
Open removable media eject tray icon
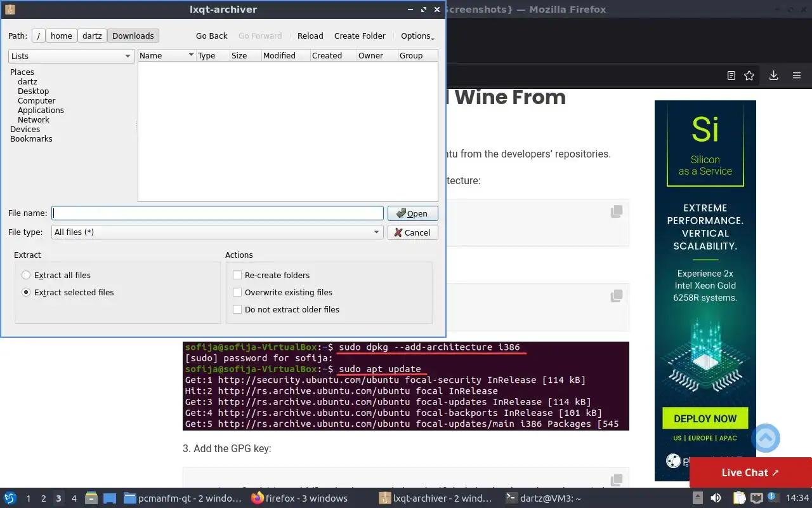pyautogui.click(x=697, y=498)
